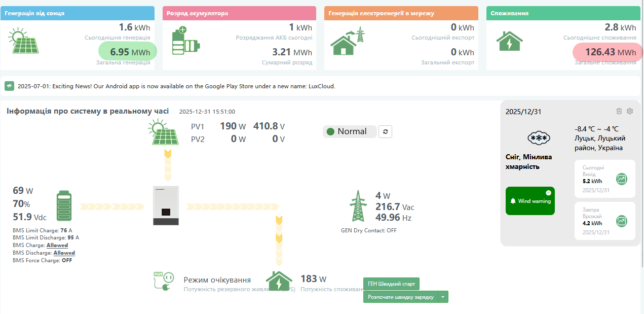The width and height of the screenshot is (644, 314).
Task: Click the BMS Charge Allowed link
Action: (x=57, y=245)
